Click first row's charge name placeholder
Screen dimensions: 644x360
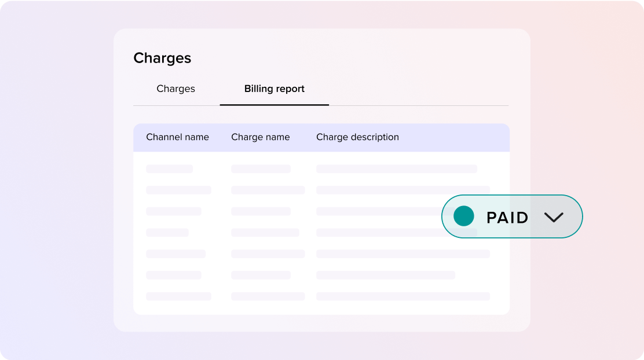click(x=261, y=169)
